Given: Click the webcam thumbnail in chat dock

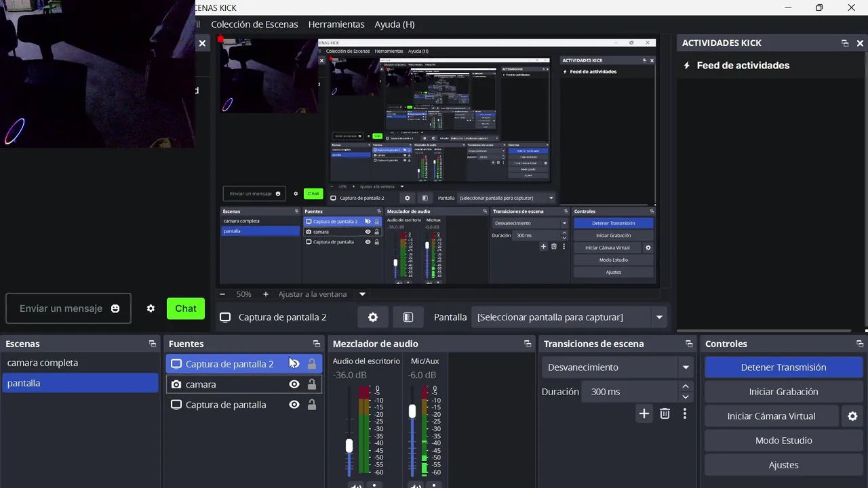Looking at the screenshot, I should pos(97,74).
